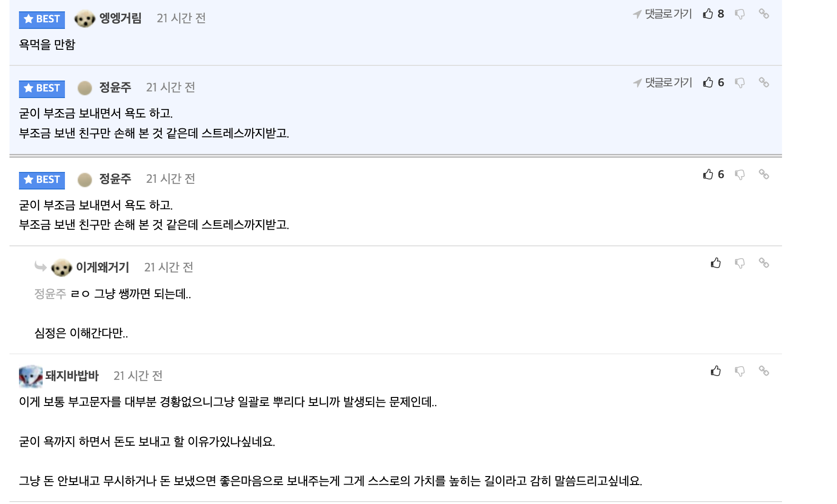Viewport: 837px width, 504px height.
Task: Click 댓글로 가기 on 엥엥거림's comment
Action: pos(663,14)
